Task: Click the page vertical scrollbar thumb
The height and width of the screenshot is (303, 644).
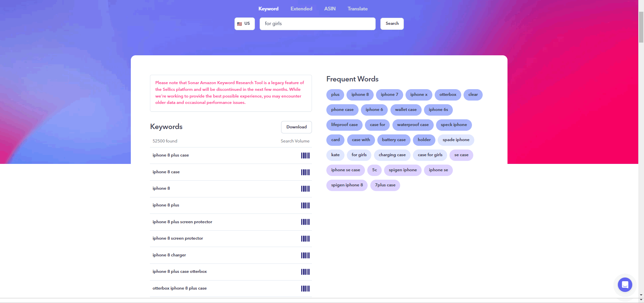Action: click(641, 27)
